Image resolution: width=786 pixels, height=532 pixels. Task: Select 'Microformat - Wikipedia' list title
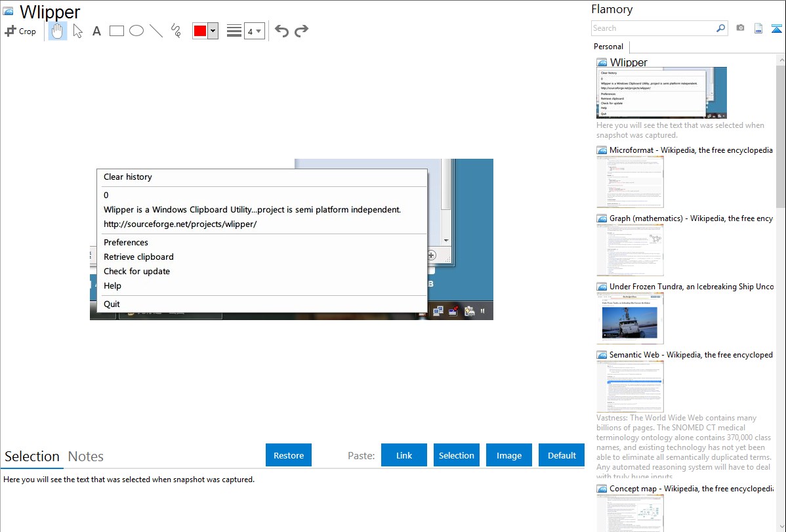pyautogui.click(x=691, y=150)
